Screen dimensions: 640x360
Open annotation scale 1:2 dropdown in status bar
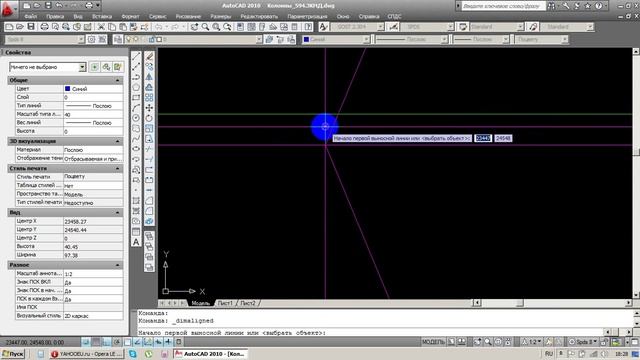[532, 342]
